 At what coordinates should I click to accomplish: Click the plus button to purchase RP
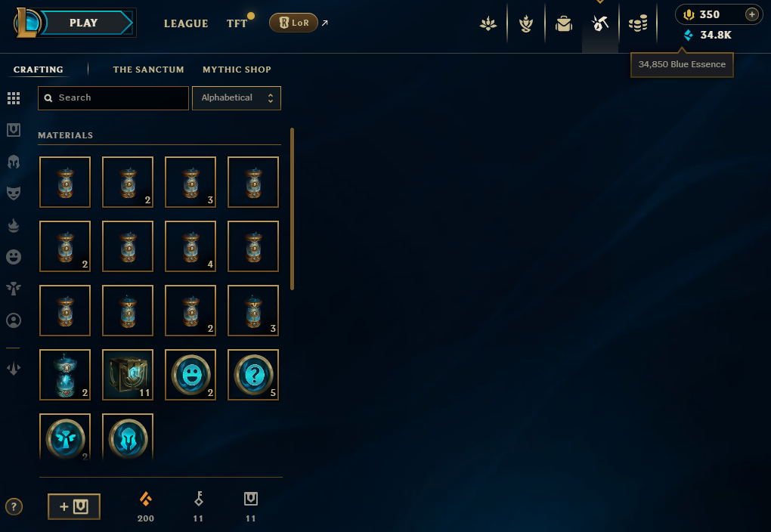752,14
